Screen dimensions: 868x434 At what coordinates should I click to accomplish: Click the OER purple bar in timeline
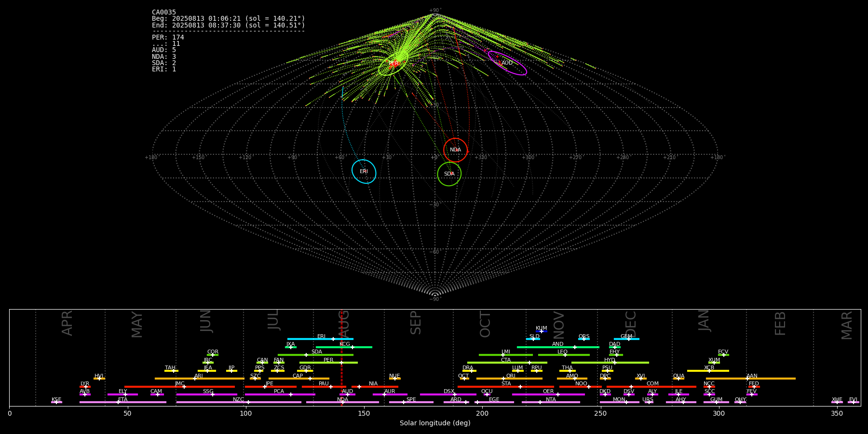[x=548, y=394]
